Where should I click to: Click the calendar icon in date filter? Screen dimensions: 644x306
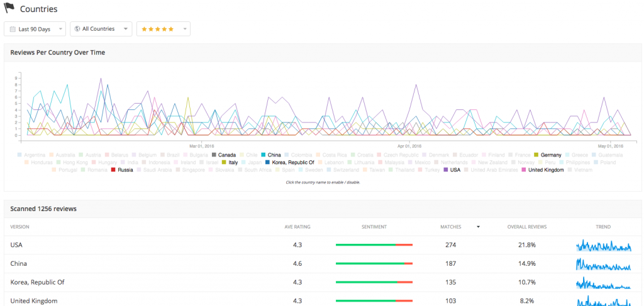(x=13, y=29)
